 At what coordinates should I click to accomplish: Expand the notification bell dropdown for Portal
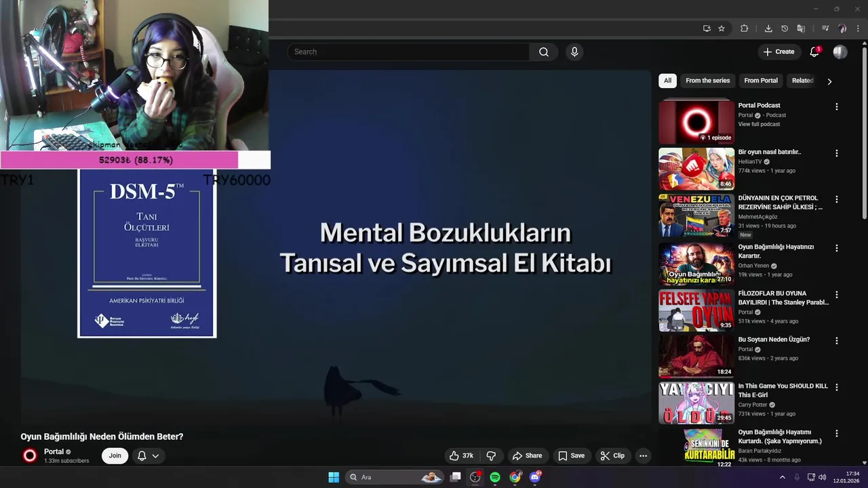(x=155, y=456)
